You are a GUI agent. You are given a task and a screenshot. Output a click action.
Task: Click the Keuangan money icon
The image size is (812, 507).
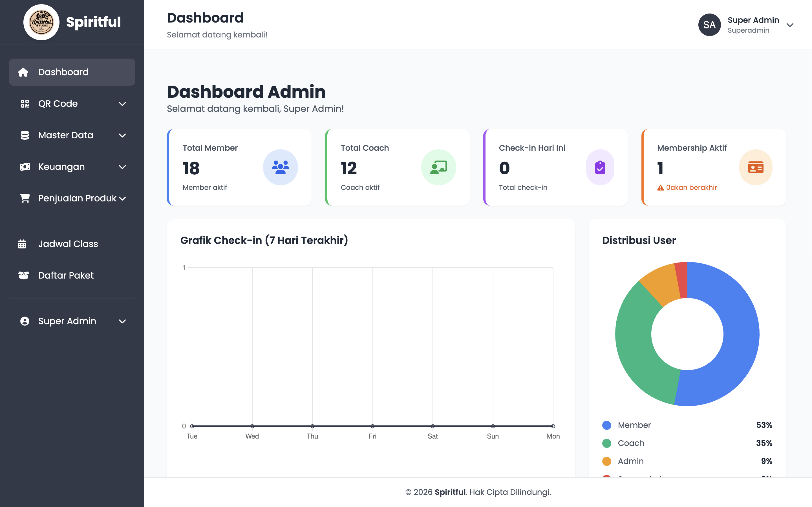(x=25, y=167)
